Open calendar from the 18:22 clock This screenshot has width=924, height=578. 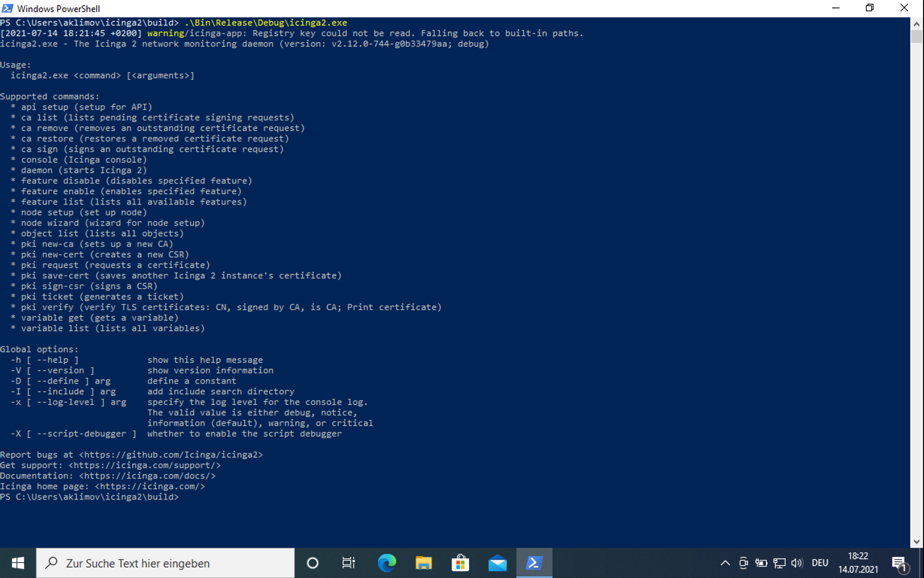coord(858,563)
